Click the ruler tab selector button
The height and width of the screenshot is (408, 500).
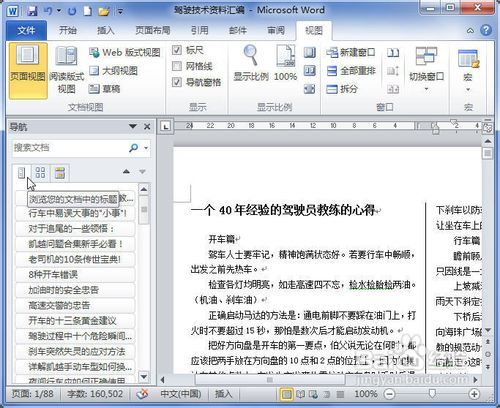pos(165,126)
